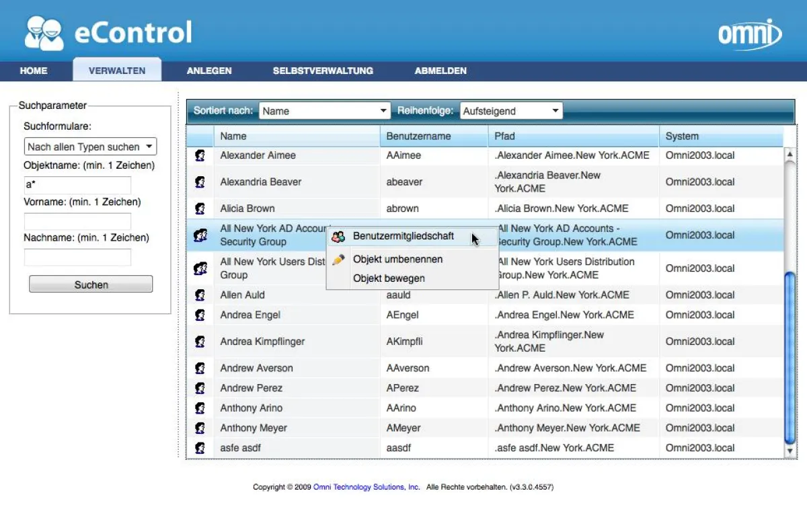Click the user icon beside Andrea Engel
The image size is (807, 532).
[x=199, y=315]
